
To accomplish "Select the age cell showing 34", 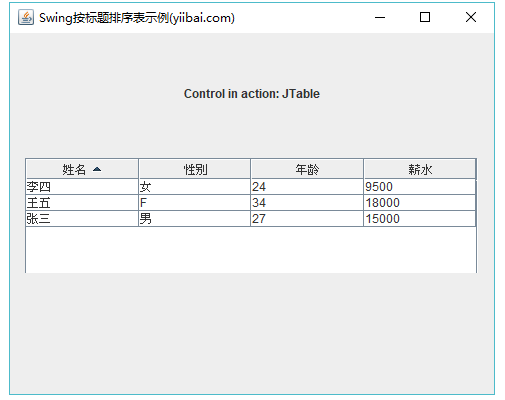I will point(307,203).
